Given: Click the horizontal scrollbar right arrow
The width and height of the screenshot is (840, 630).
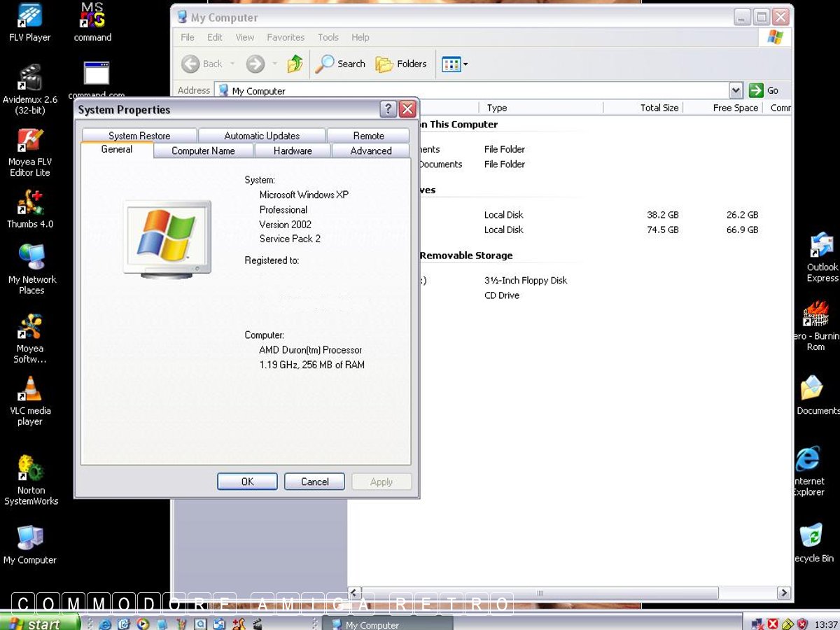Looking at the screenshot, I should (784, 593).
